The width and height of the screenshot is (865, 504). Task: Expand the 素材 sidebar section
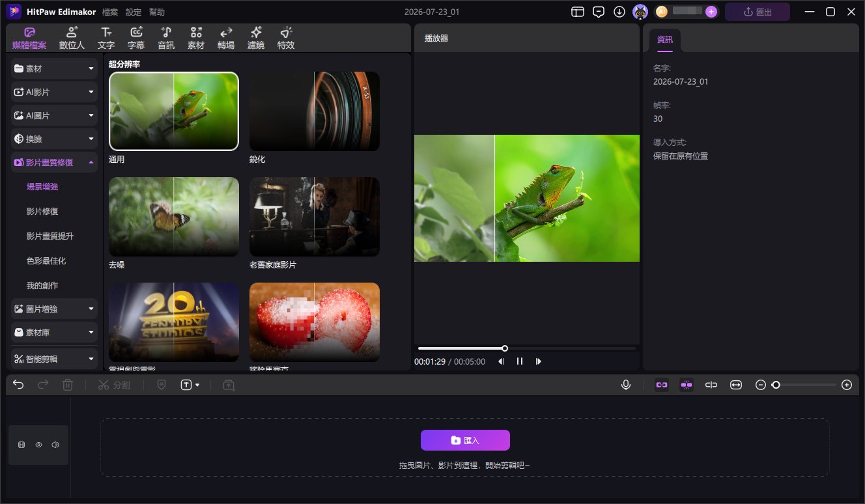pos(55,68)
